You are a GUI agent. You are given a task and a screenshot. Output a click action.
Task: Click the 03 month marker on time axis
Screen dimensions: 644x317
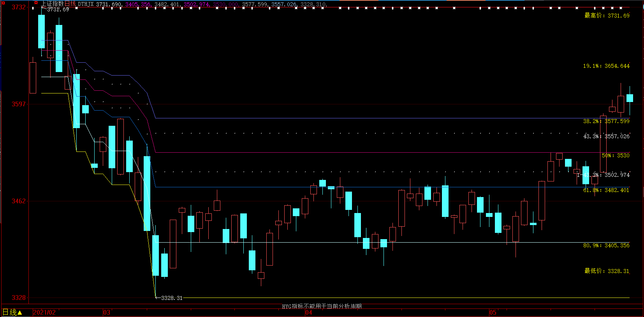coord(107,312)
